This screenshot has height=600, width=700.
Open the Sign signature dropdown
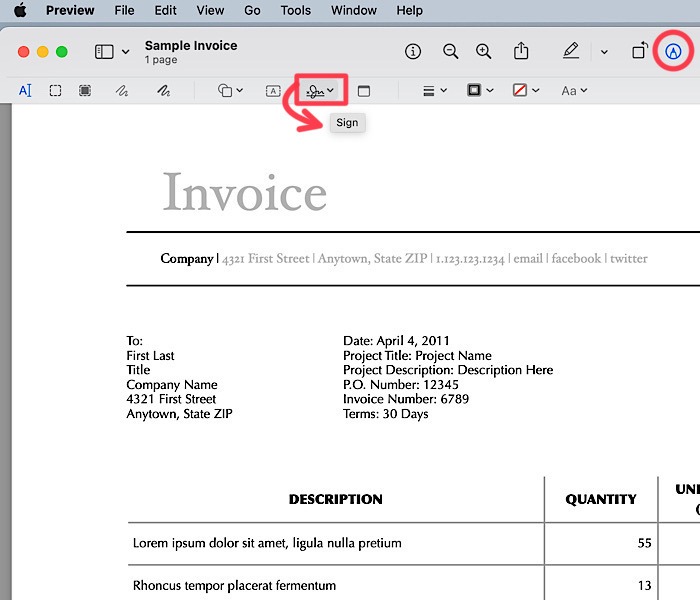pos(321,91)
